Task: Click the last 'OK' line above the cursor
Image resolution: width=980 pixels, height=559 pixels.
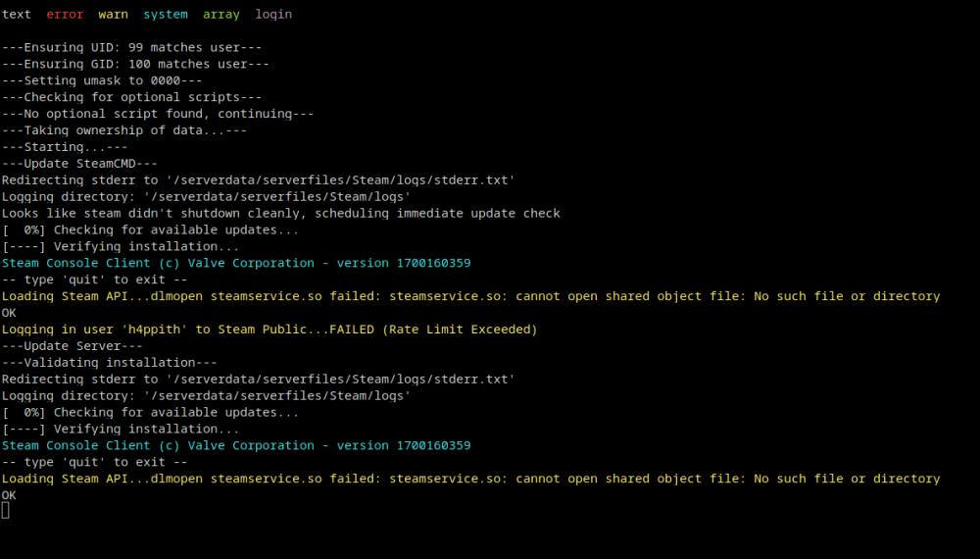Action: click(x=9, y=495)
